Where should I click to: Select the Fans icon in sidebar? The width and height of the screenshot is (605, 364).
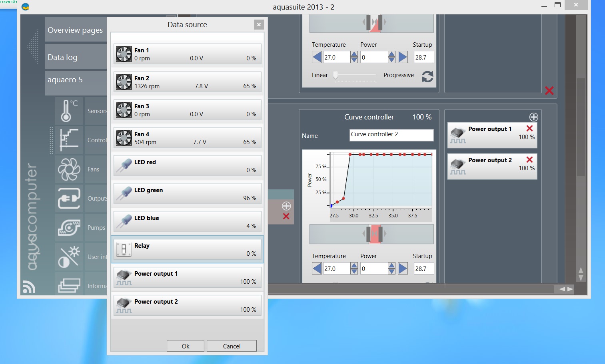[69, 169]
